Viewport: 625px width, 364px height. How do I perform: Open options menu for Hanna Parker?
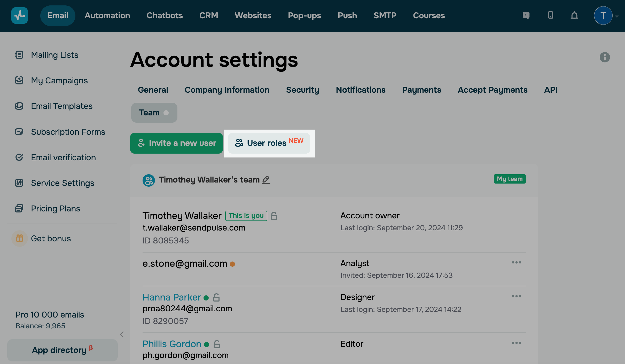(516, 296)
